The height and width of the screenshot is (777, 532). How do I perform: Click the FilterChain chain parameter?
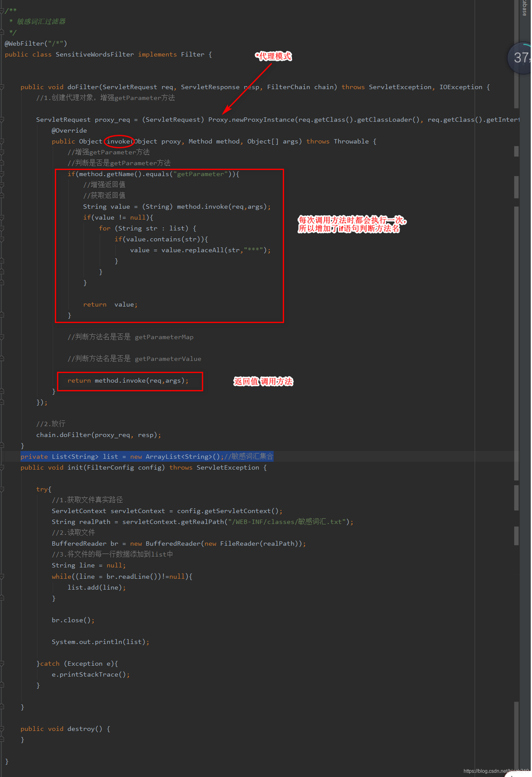302,87
